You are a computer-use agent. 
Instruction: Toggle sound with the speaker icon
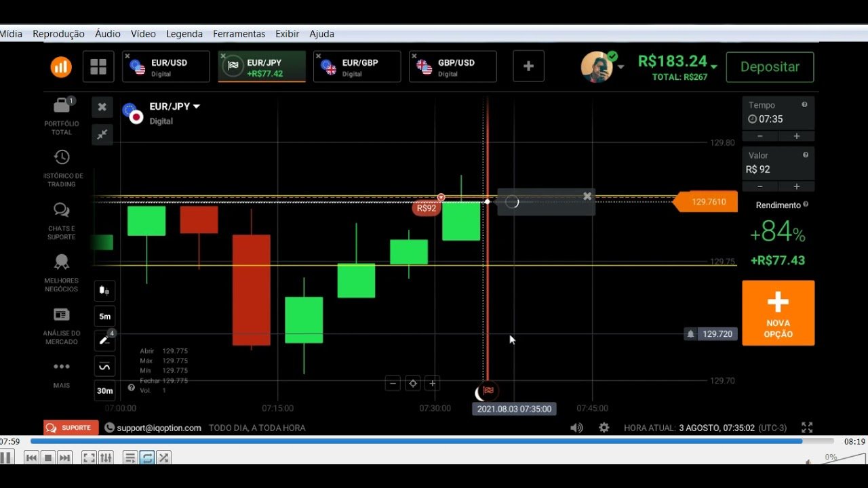(x=576, y=428)
